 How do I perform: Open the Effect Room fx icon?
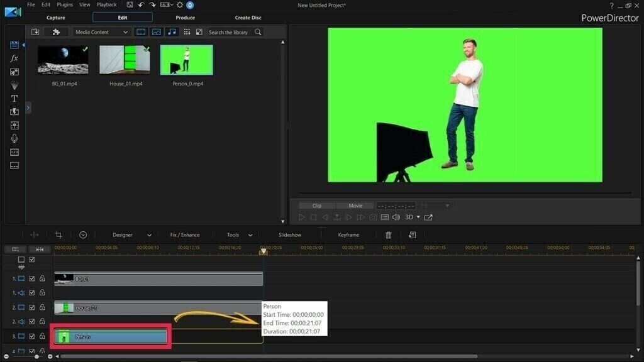(x=14, y=58)
